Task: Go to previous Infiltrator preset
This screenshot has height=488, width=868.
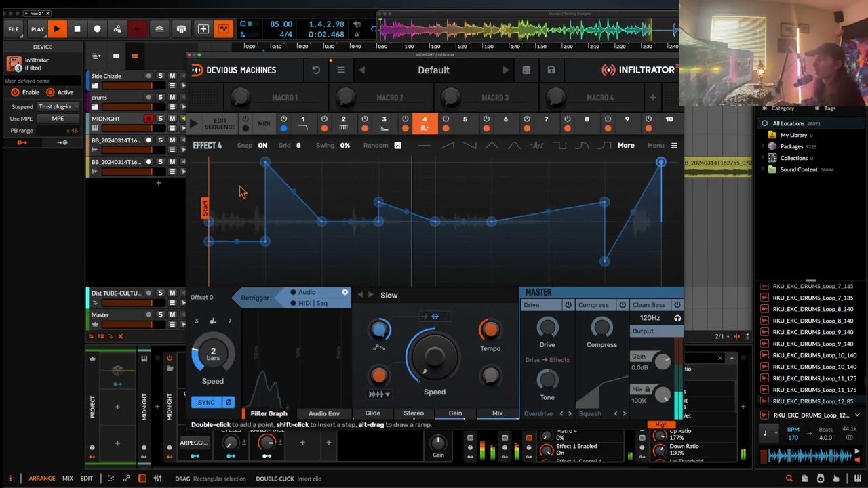Action: pyautogui.click(x=361, y=70)
